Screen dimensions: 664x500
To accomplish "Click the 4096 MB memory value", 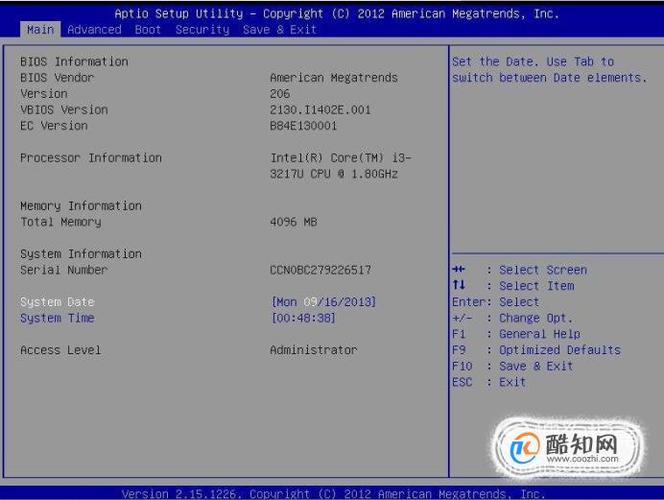I will coord(293,222).
